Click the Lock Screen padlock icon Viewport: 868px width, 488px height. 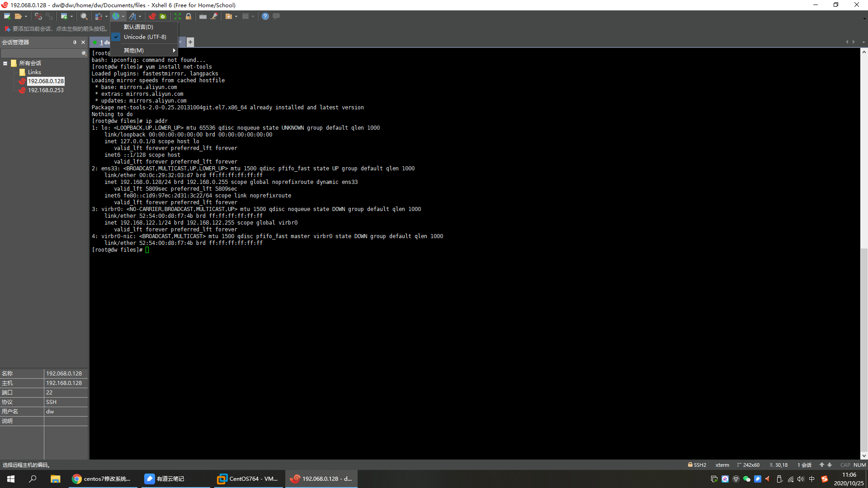coord(189,16)
